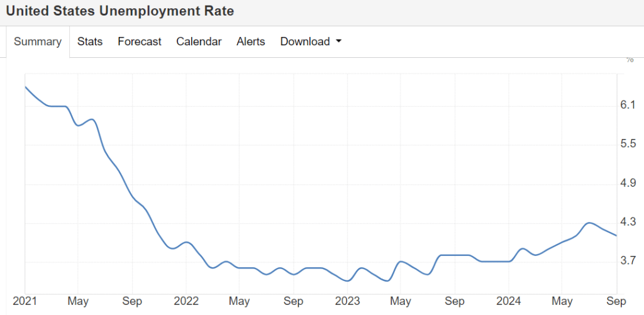Switch to the Summary tab

[x=38, y=42]
